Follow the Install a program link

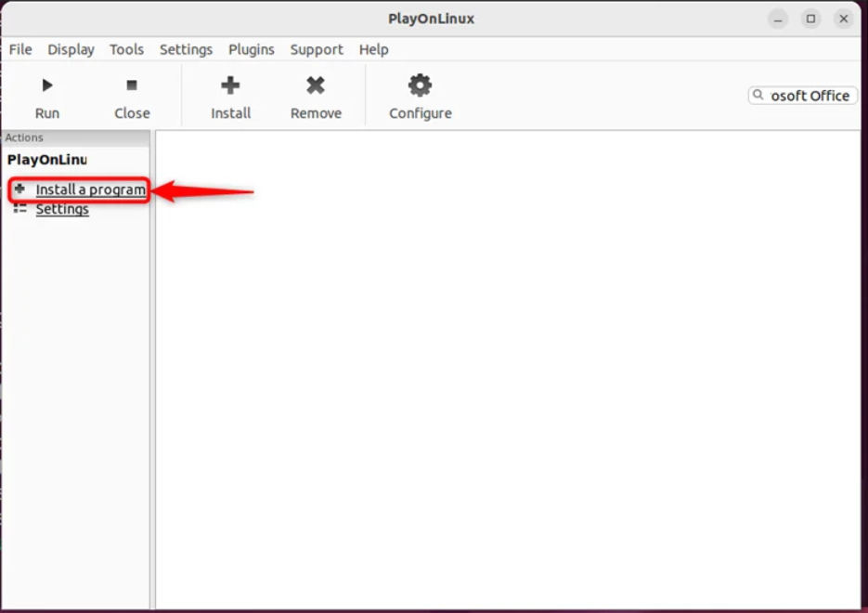click(x=91, y=189)
